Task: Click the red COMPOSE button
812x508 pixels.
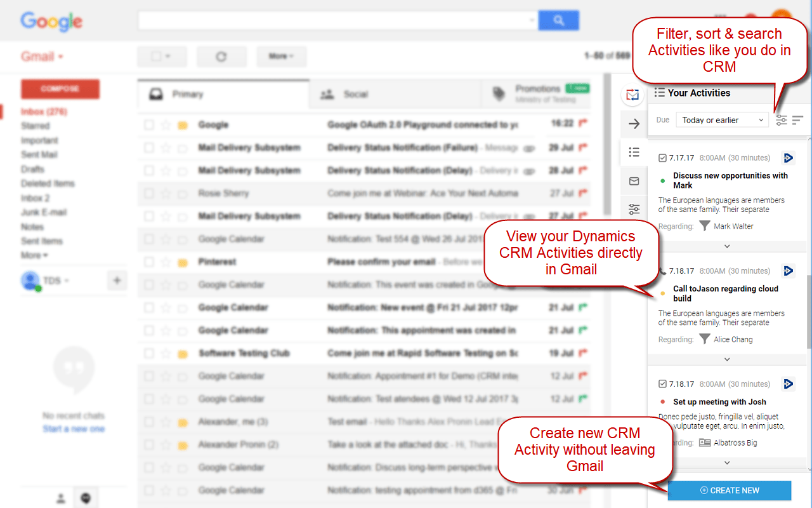Action: pos(60,89)
